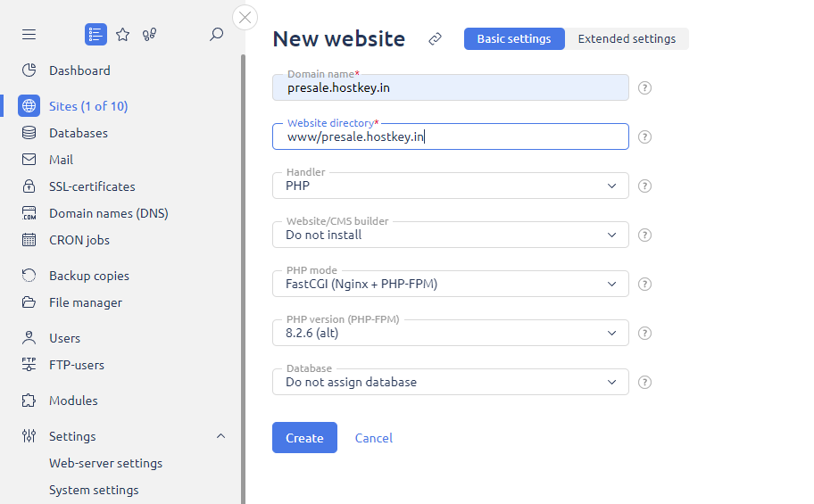Click the Cancel link

click(373, 438)
